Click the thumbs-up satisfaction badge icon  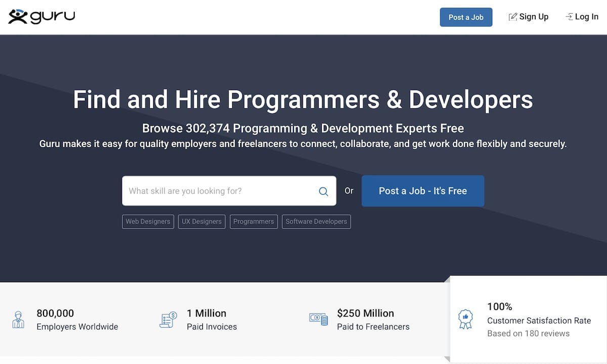[x=465, y=320]
